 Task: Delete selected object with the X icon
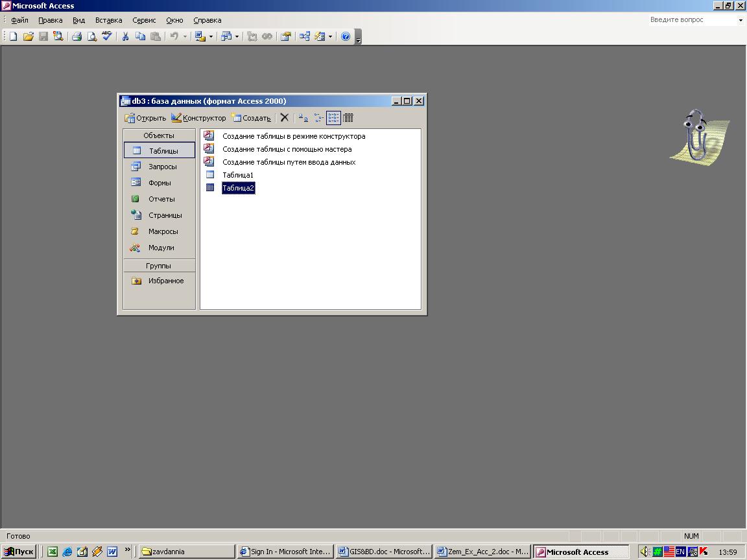click(285, 117)
